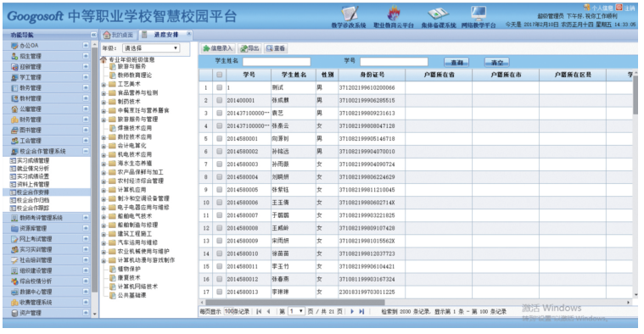Click the 教务管理 module icon
644x334 pixels.
(14, 88)
